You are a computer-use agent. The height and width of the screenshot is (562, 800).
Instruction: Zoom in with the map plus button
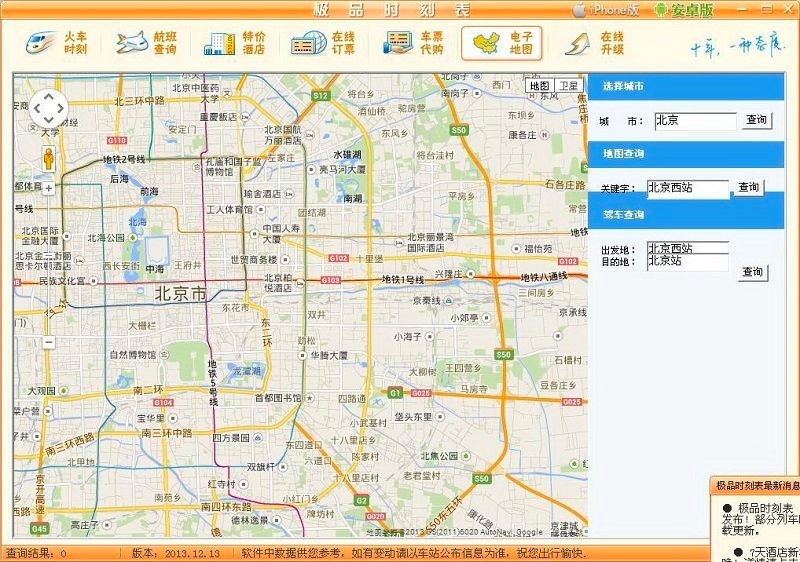48,188
